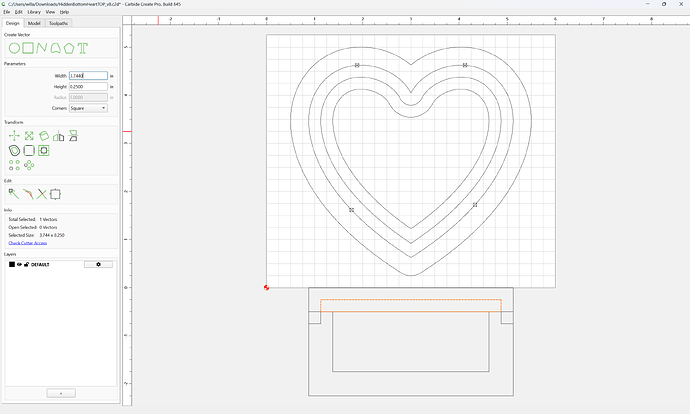Image resolution: width=690 pixels, height=414 pixels.
Task: Switch to the Design tab
Action: pyautogui.click(x=13, y=23)
